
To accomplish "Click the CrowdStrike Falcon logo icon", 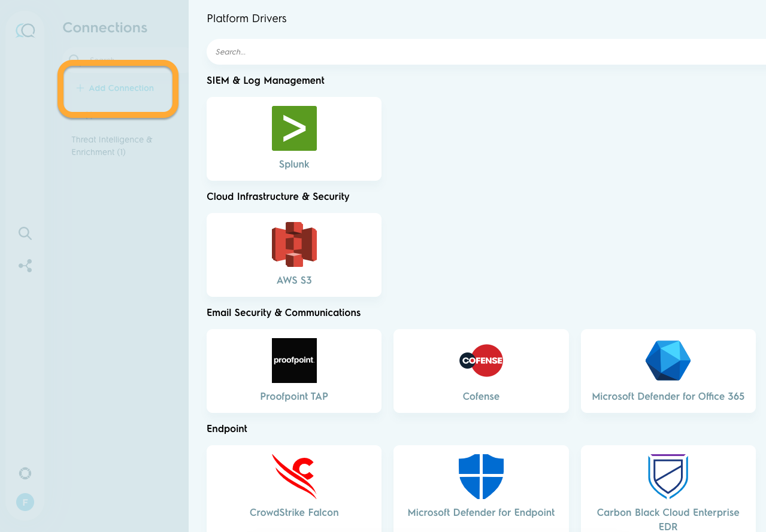I will pyautogui.click(x=294, y=476).
